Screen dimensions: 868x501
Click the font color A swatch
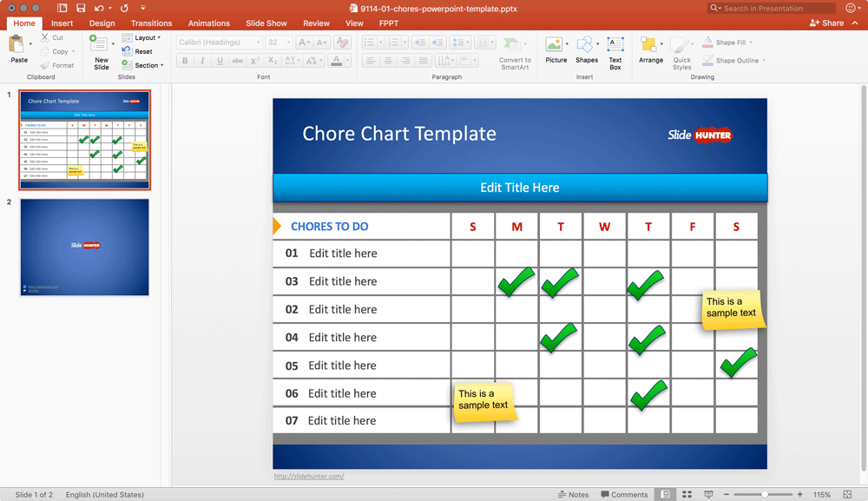tap(336, 60)
